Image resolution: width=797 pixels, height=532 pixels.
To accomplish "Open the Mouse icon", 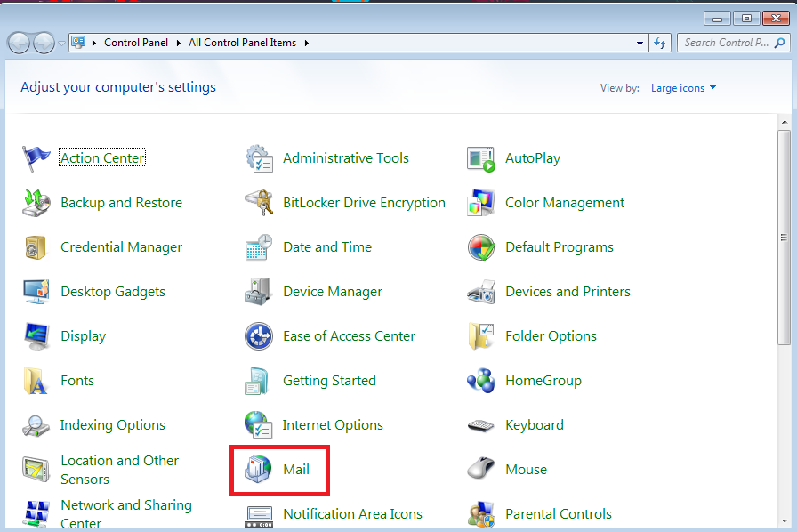I will tap(481, 468).
